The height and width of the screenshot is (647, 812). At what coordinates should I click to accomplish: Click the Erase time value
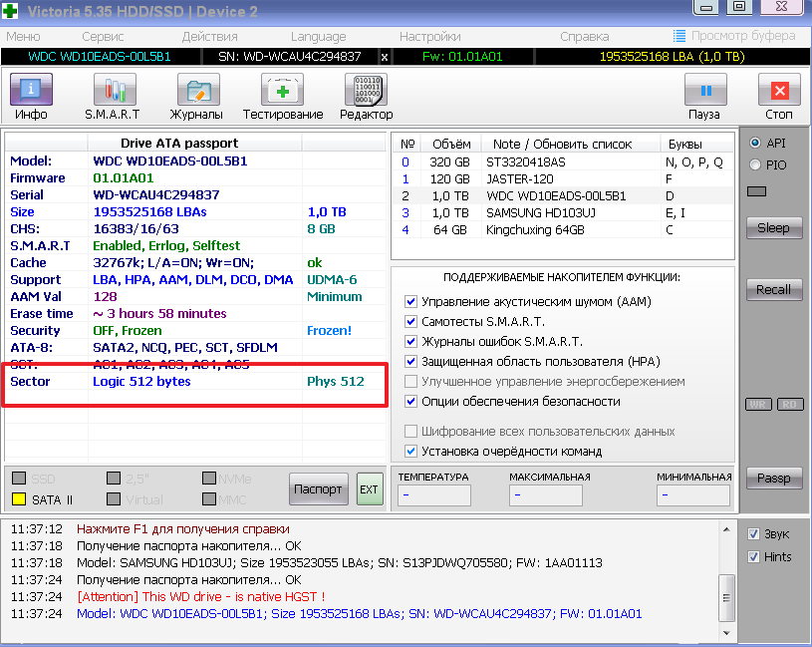(x=159, y=313)
